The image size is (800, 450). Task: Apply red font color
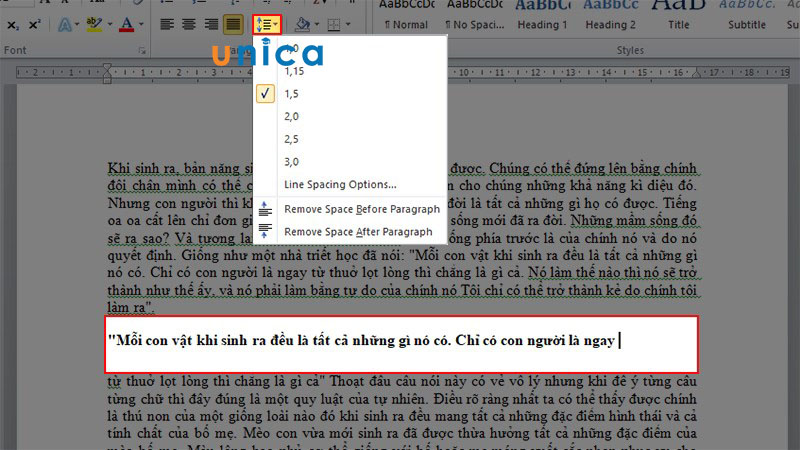pos(127,24)
